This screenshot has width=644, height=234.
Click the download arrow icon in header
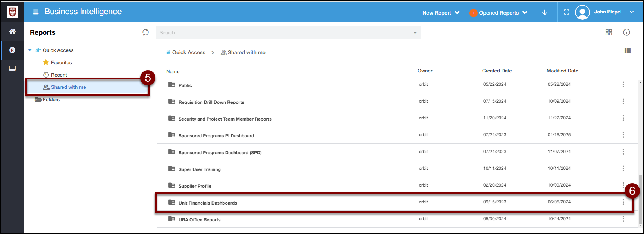point(544,12)
